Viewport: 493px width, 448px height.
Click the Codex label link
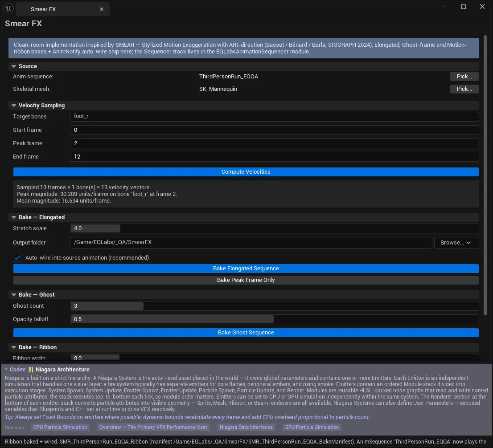coord(17,370)
